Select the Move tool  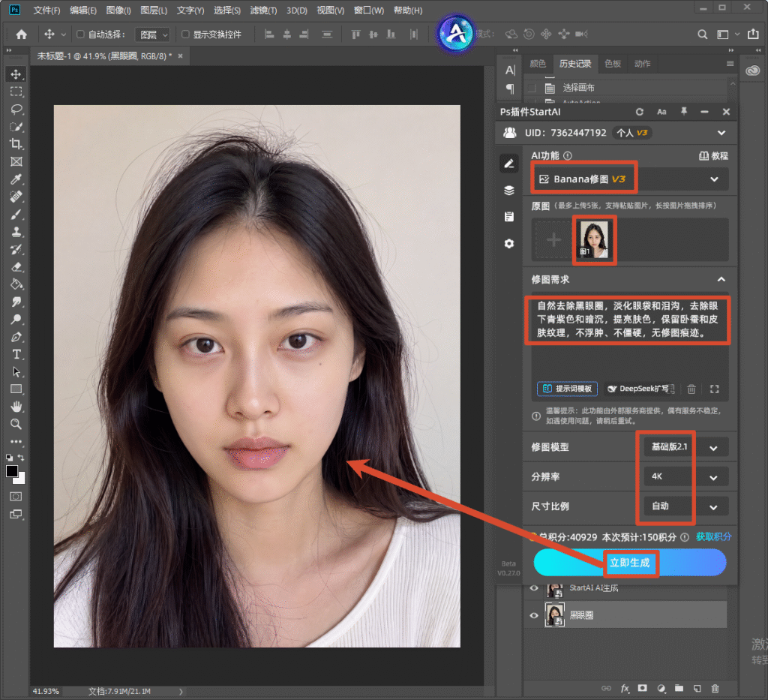click(x=16, y=74)
